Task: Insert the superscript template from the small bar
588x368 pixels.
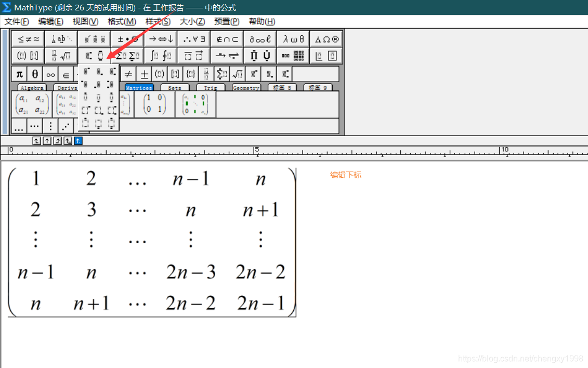Action: coord(253,74)
